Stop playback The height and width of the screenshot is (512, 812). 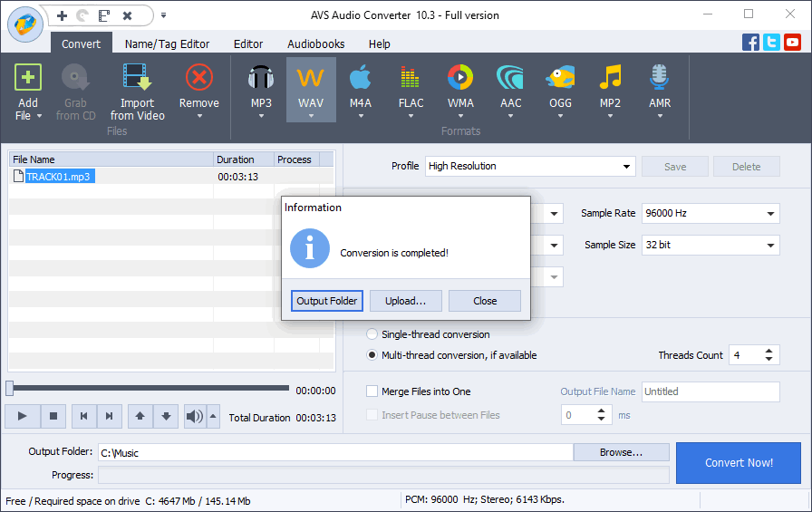pyautogui.click(x=53, y=416)
